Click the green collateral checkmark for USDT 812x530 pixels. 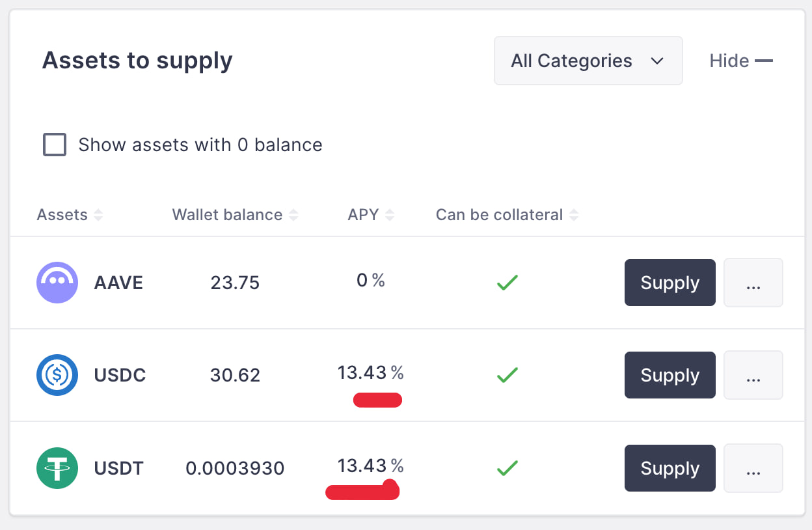coord(507,467)
